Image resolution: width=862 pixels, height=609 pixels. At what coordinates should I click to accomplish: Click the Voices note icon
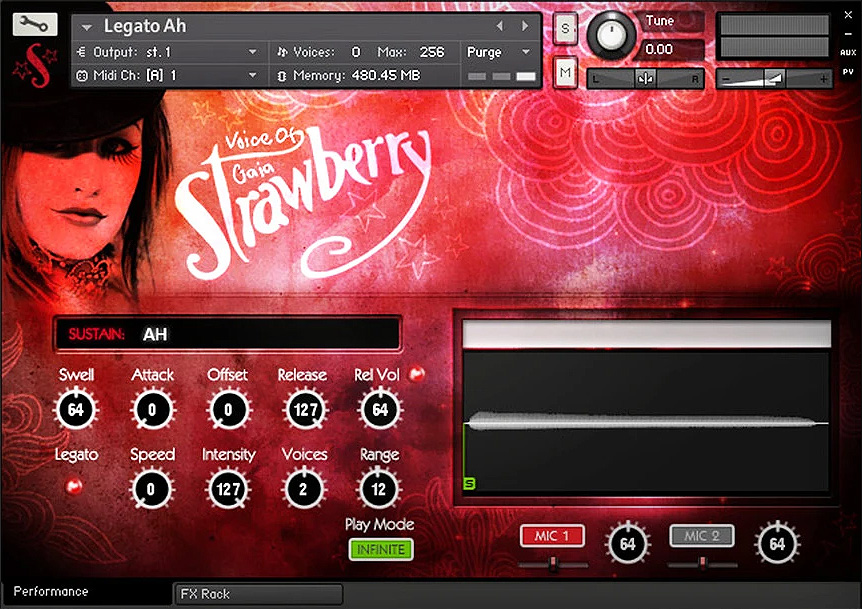tap(282, 52)
